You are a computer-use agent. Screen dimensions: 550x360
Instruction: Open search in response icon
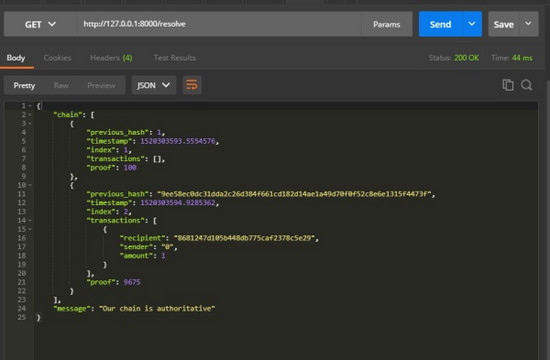[x=526, y=85]
